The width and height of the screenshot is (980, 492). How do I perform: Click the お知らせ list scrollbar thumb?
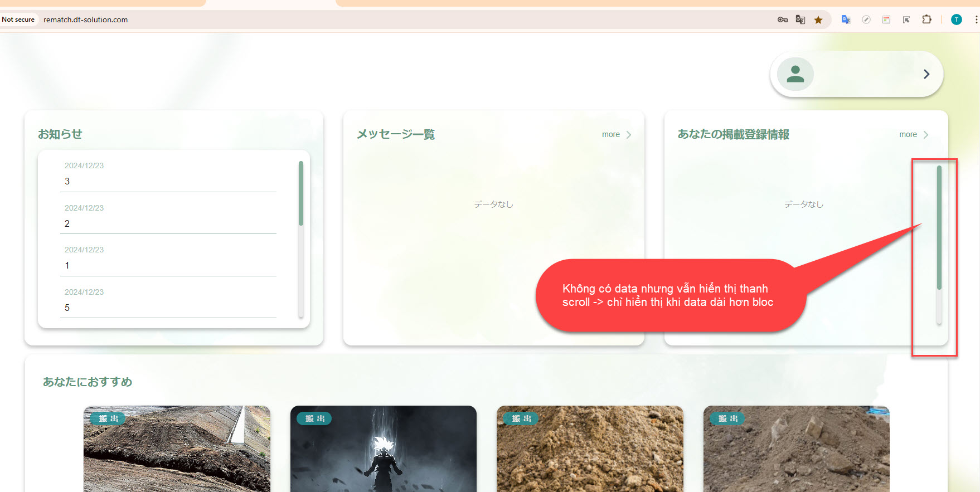coord(301,193)
